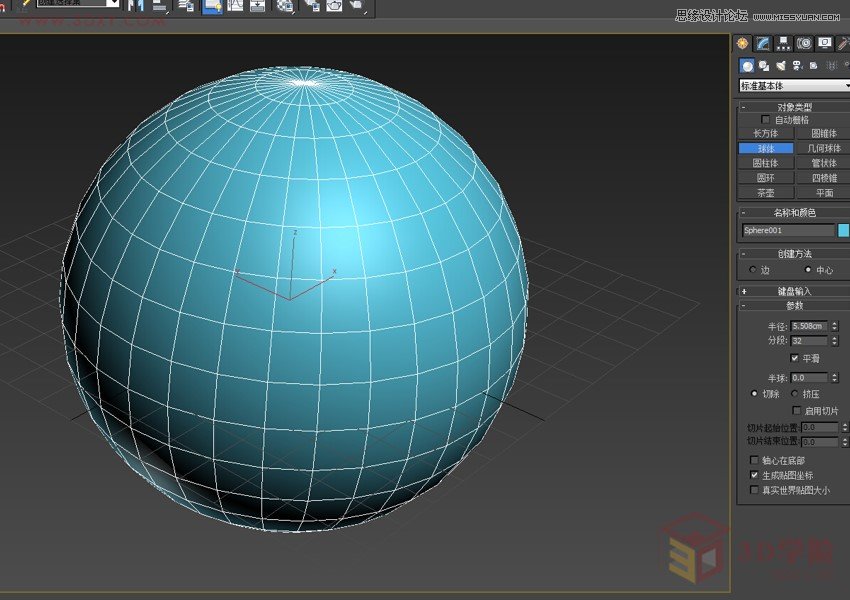Expand the 键盘输入 rollout

click(794, 291)
